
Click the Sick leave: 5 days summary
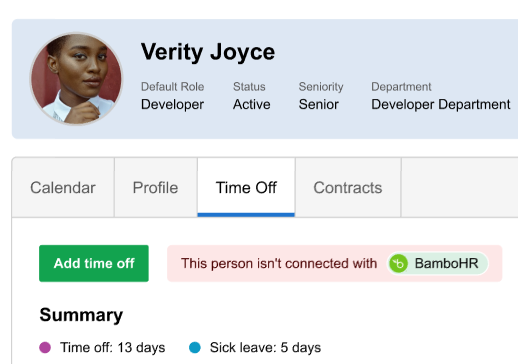[x=265, y=347]
